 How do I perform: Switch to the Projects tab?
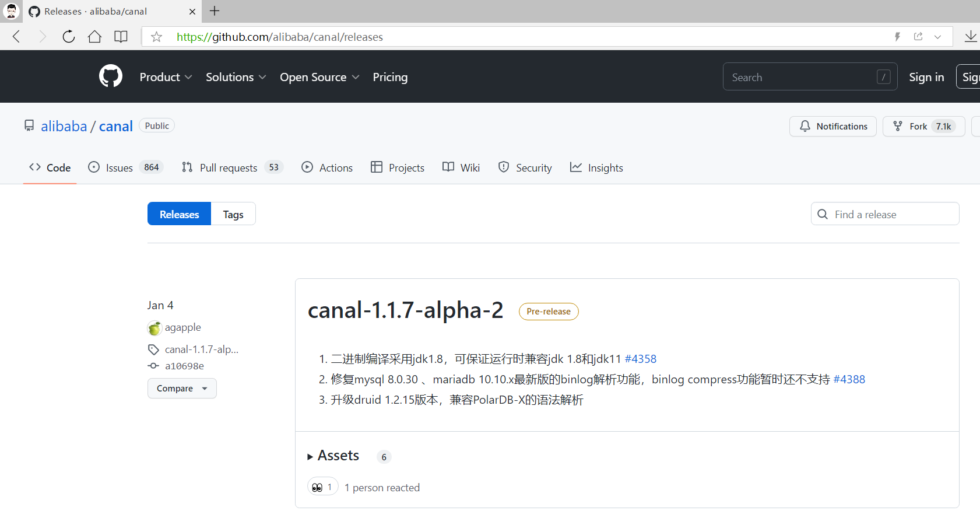pos(398,167)
